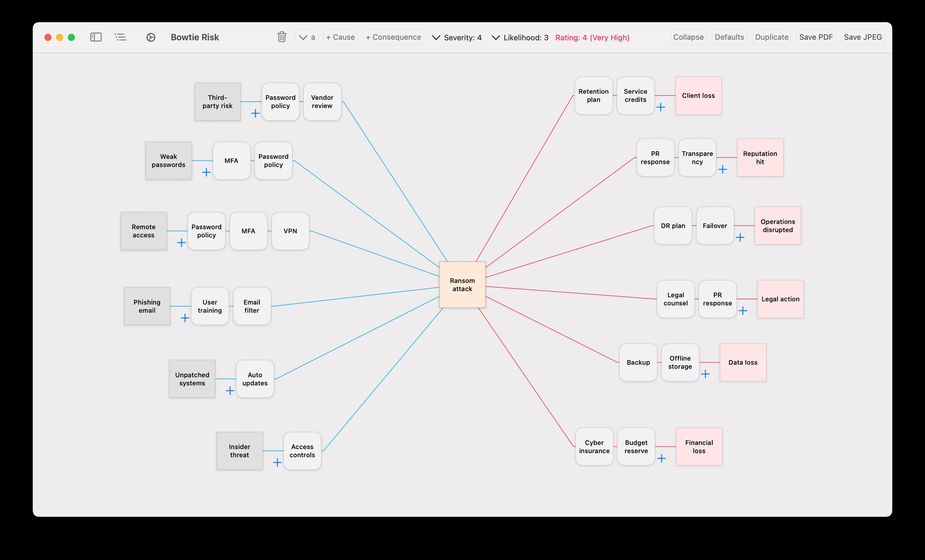Screen dimensions: 925x560
Task: Click the plus below Access controls
Action: click(277, 462)
